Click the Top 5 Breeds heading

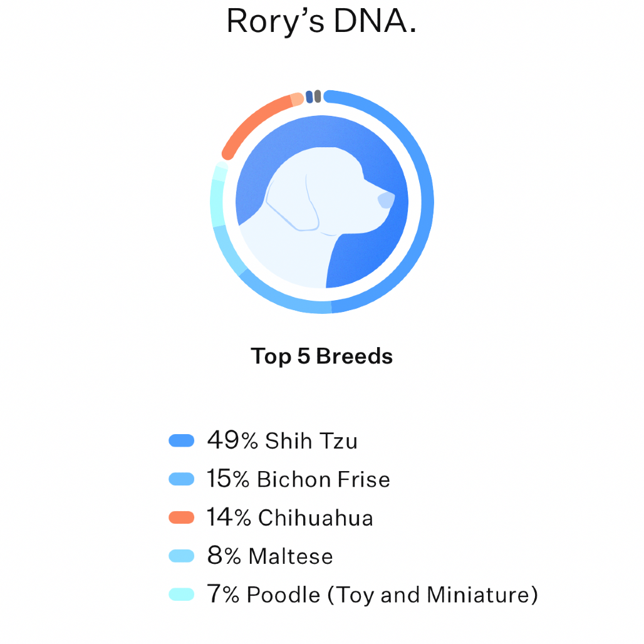(x=321, y=356)
